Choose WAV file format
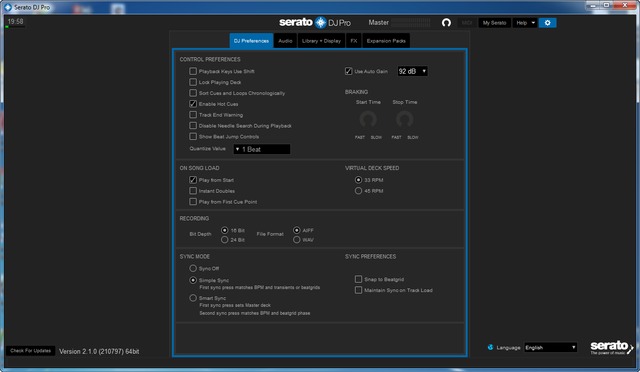 (297, 240)
